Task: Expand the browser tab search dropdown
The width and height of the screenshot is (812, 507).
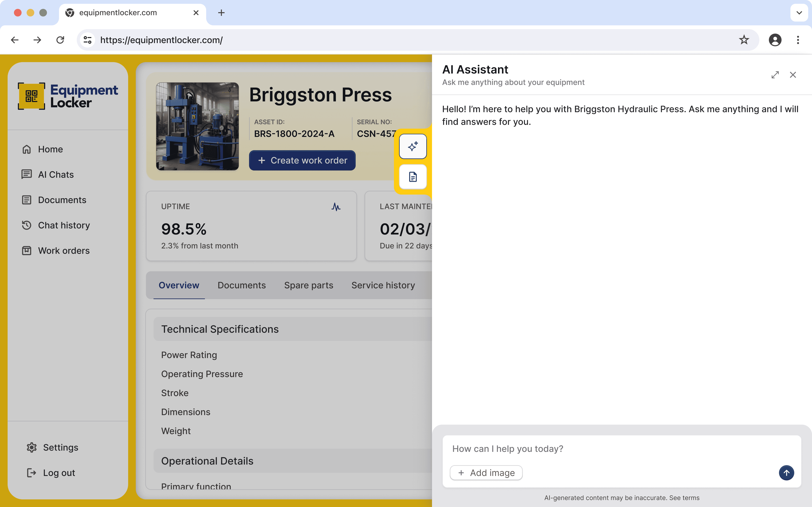Action: pyautogui.click(x=799, y=13)
